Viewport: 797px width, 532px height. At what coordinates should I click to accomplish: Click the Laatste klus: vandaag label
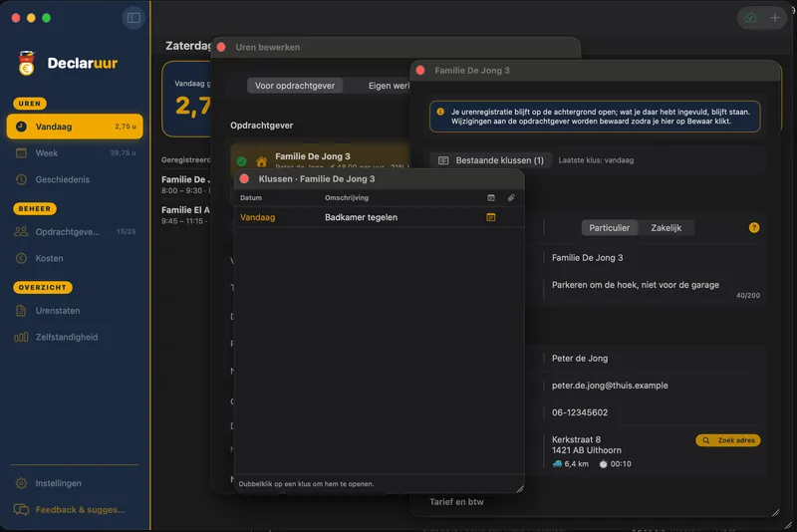(596, 160)
